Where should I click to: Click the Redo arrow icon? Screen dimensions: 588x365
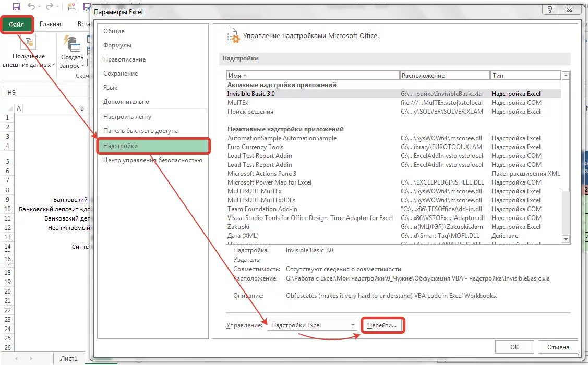pyautogui.click(x=49, y=7)
